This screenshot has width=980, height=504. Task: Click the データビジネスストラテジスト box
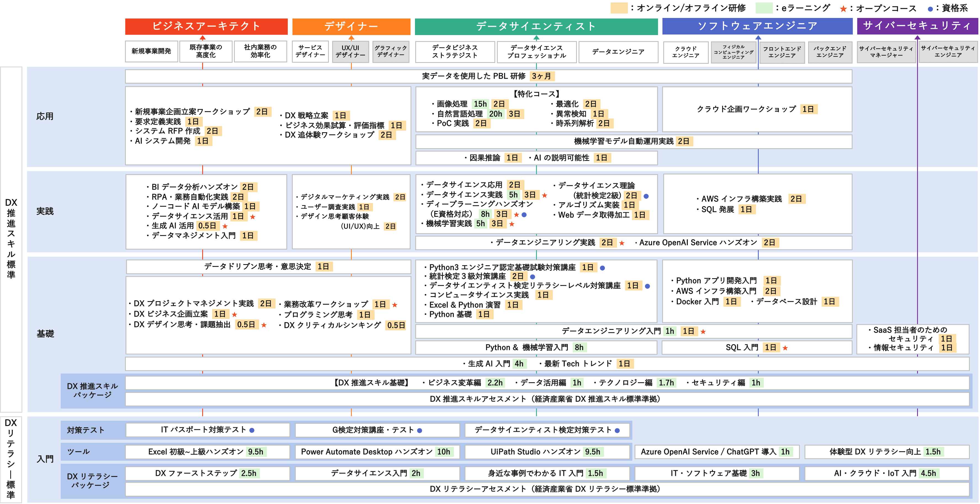pos(455,52)
